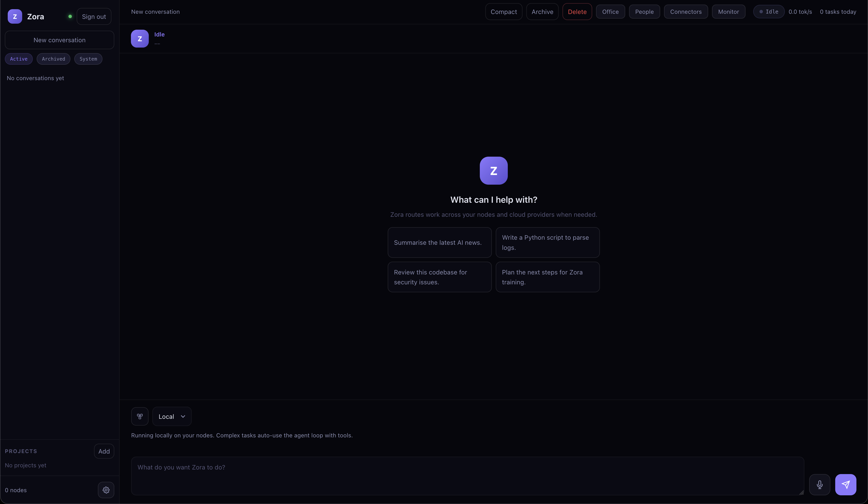868x504 pixels.
Task: Toggle the Active conversations filter
Action: [x=19, y=59]
